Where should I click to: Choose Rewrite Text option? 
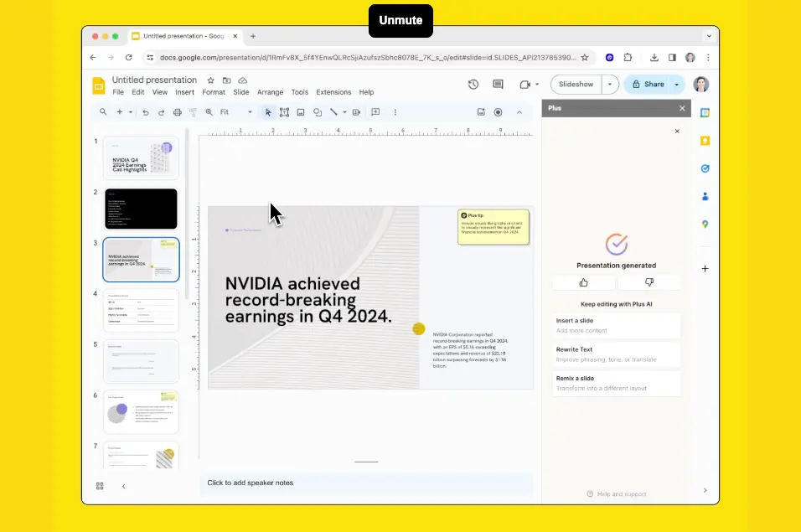[616, 354]
